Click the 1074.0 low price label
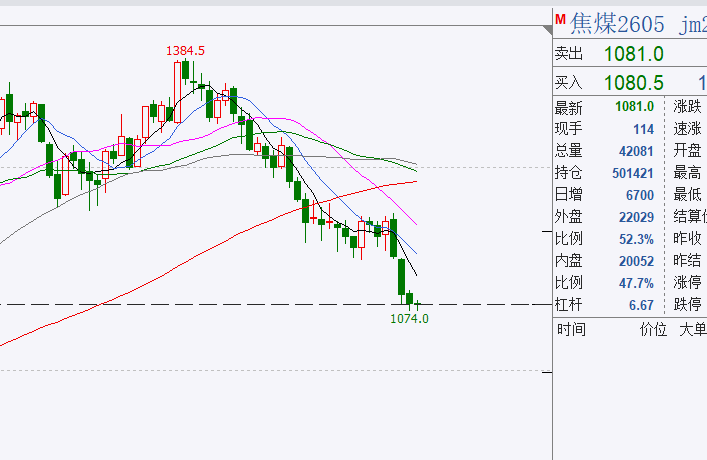707x460 pixels. 409,319
